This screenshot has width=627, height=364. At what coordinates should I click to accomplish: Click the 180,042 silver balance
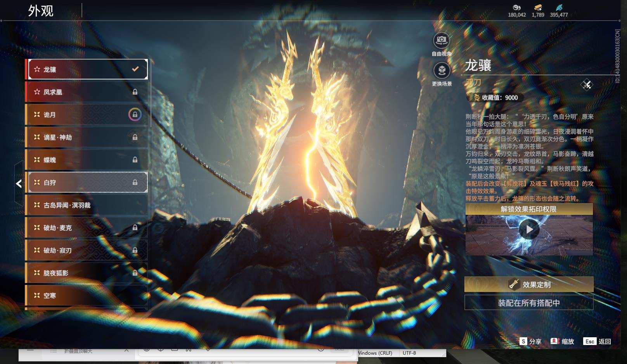(x=517, y=15)
